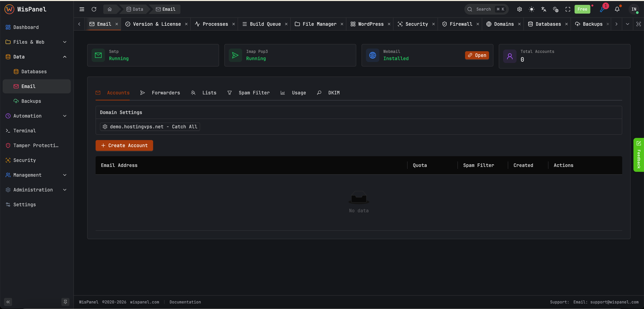Expand the Automation section

click(x=37, y=116)
